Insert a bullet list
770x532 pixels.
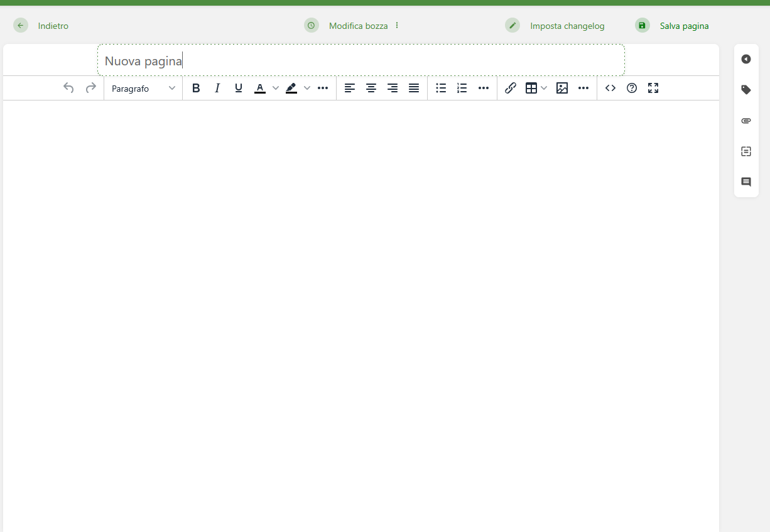441,88
